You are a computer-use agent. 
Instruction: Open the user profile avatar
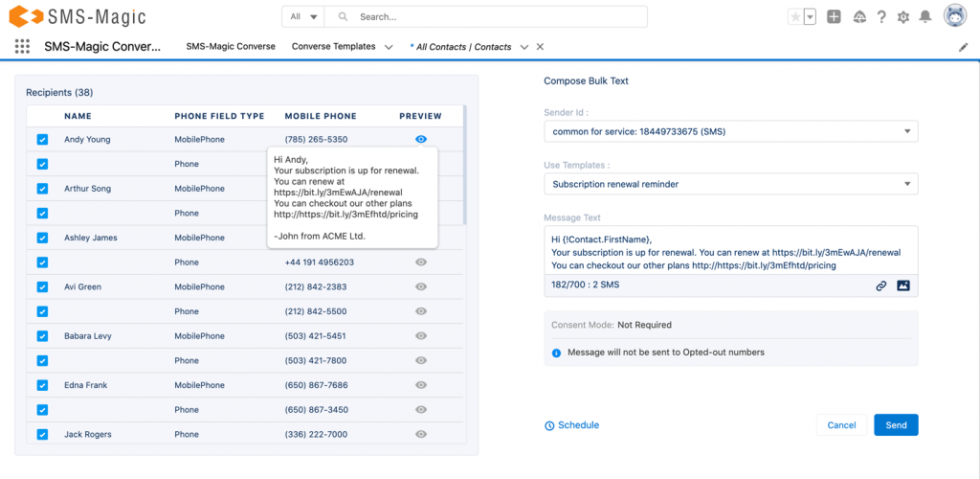(x=955, y=17)
